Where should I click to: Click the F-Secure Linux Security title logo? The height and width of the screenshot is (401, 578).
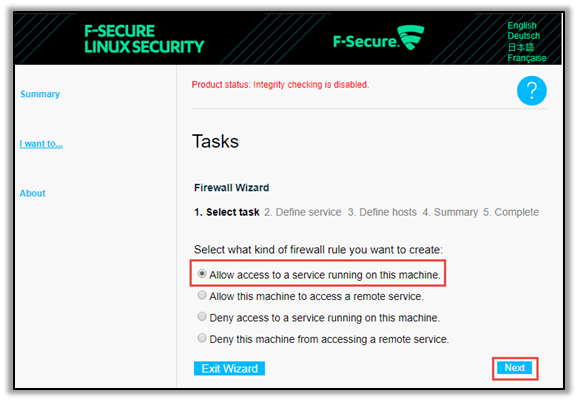[144, 39]
